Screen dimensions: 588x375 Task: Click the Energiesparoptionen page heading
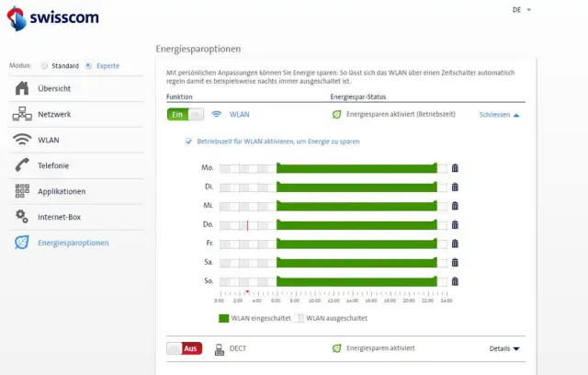[x=198, y=49]
